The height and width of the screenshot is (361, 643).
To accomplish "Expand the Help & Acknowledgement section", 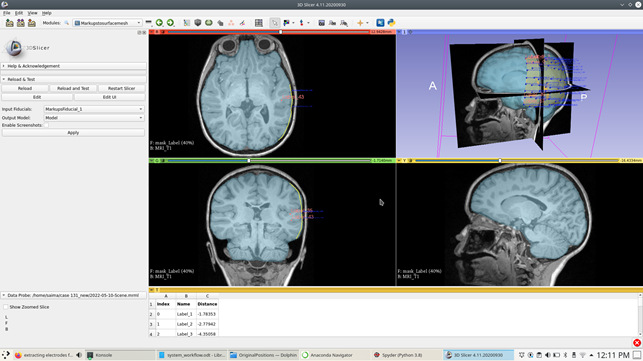I will (73, 66).
